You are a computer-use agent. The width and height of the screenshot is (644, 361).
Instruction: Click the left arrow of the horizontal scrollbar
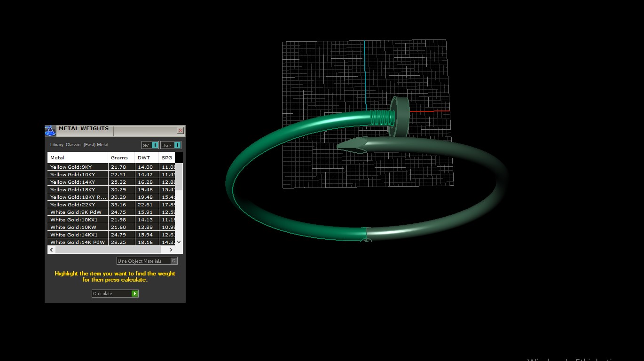(x=51, y=250)
